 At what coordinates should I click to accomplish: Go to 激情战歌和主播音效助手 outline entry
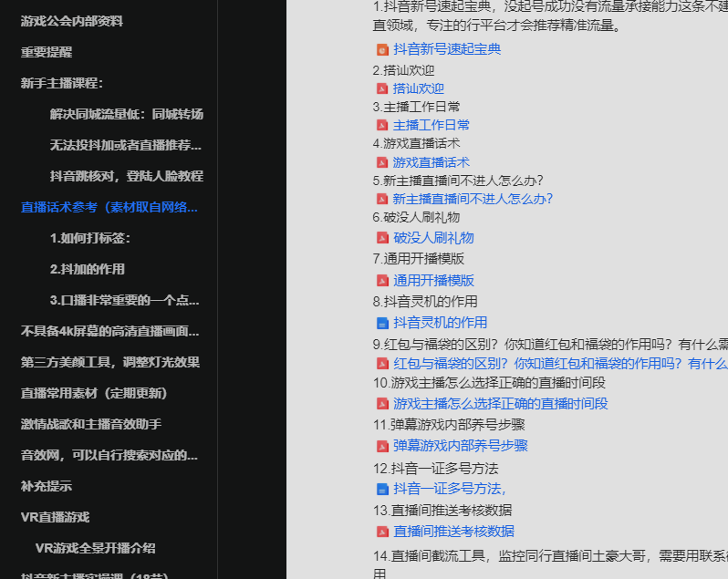(91, 424)
